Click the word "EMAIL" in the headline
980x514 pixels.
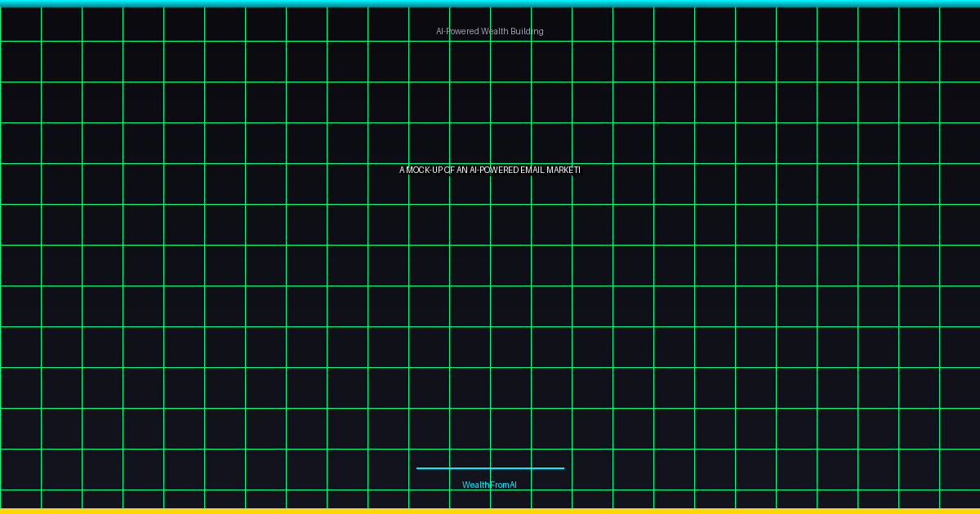pyautogui.click(x=532, y=170)
